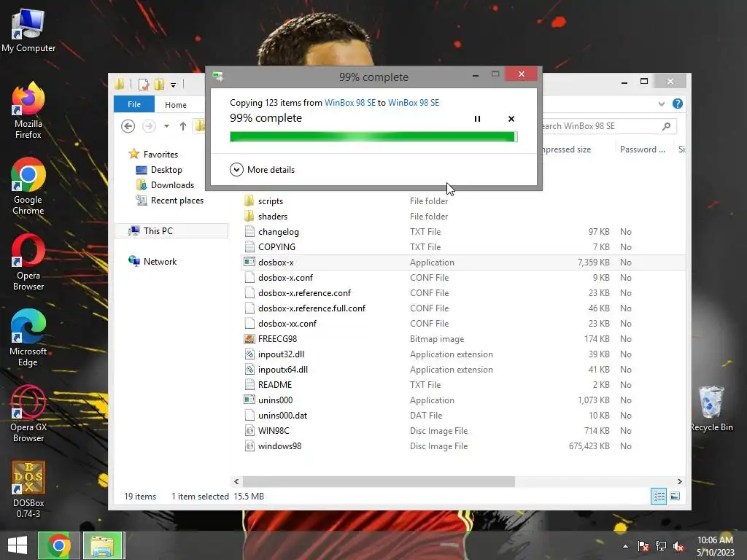The width and height of the screenshot is (747, 560).
Task: Open Downloads in the navigation pane
Action: (172, 185)
